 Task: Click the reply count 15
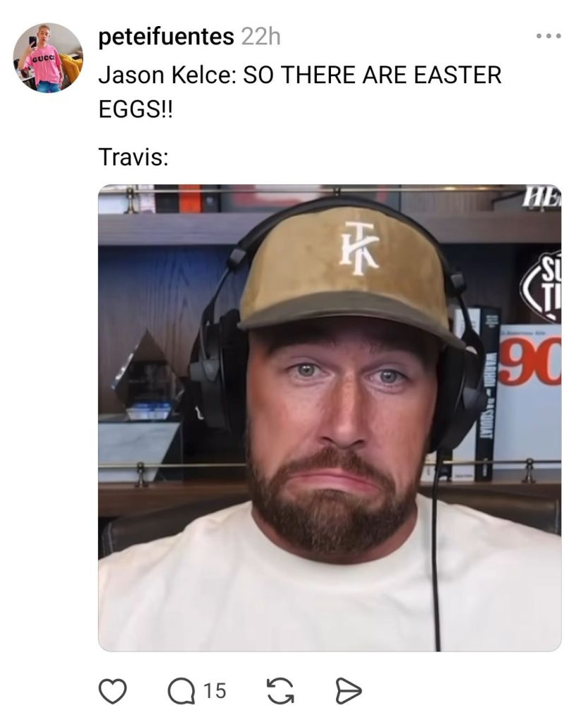tap(215, 691)
